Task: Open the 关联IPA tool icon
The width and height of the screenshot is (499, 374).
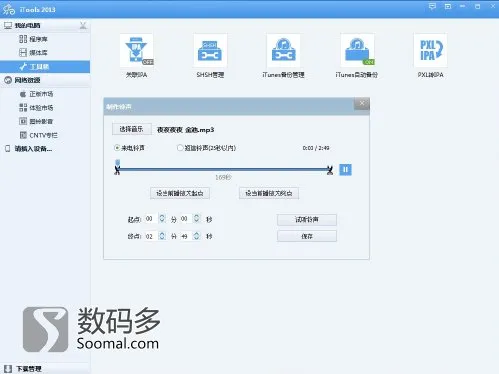Action: (137, 51)
